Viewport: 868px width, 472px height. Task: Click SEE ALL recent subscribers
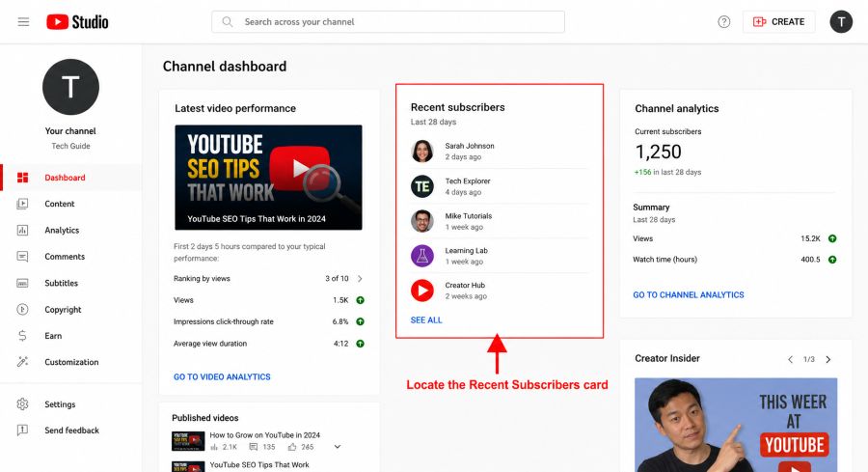pyautogui.click(x=426, y=320)
